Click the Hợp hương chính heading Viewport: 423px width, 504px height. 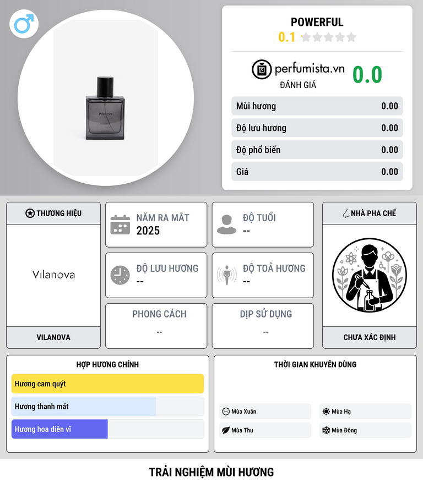point(107,364)
